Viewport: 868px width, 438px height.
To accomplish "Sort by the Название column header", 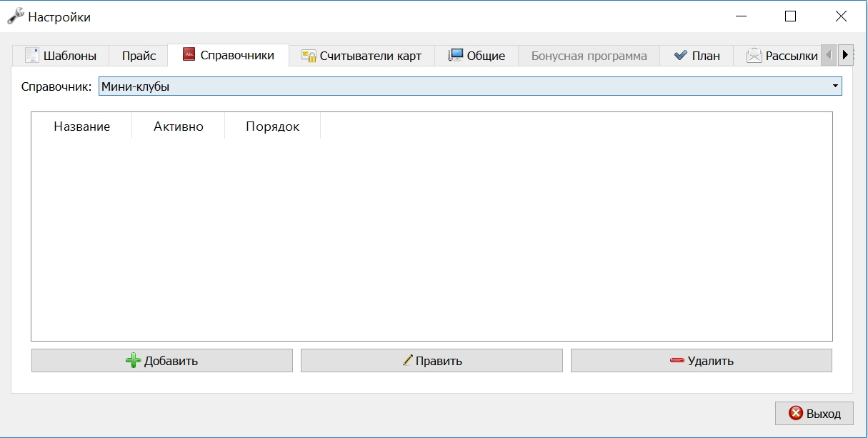I will point(82,126).
